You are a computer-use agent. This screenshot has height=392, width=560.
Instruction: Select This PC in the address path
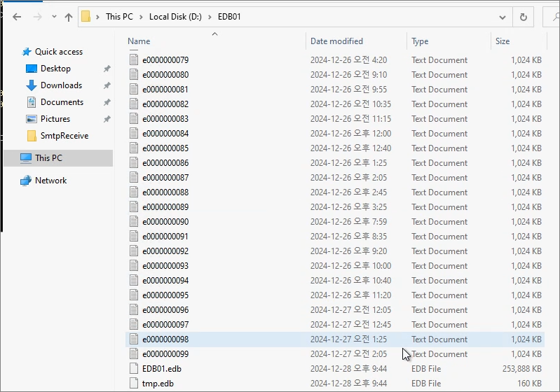(x=119, y=17)
